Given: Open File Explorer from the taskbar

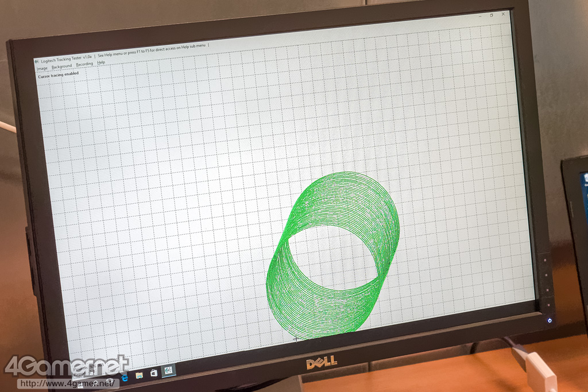Looking at the screenshot, I should click(x=139, y=375).
